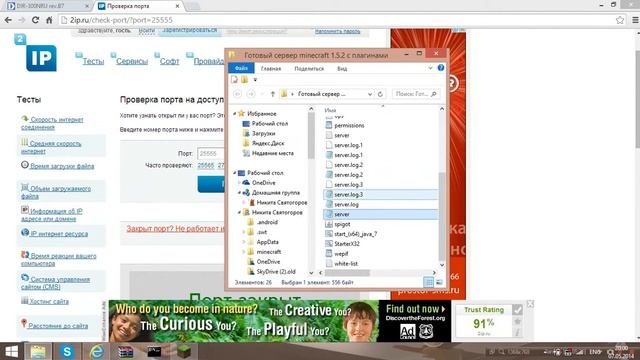Open Customize Quick Access Toolbar dropdown
The width and height of the screenshot is (640, 360).
(x=255, y=80)
